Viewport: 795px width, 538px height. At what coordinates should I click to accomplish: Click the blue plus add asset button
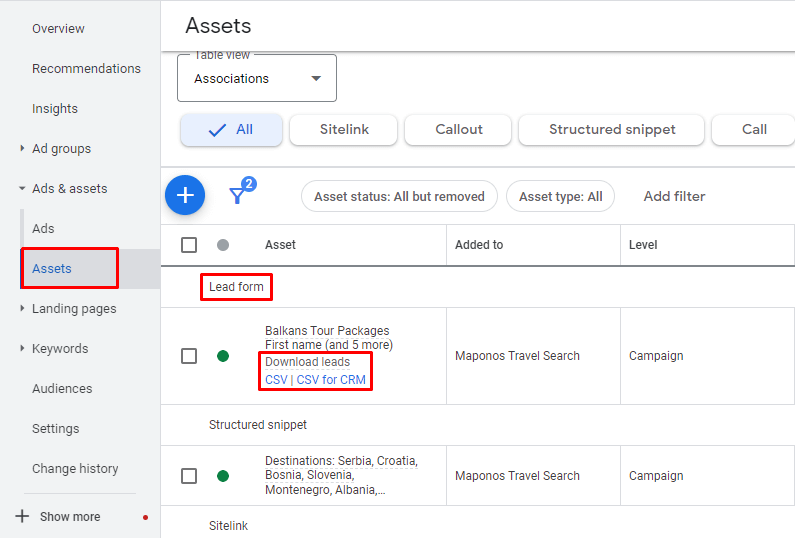pos(185,195)
